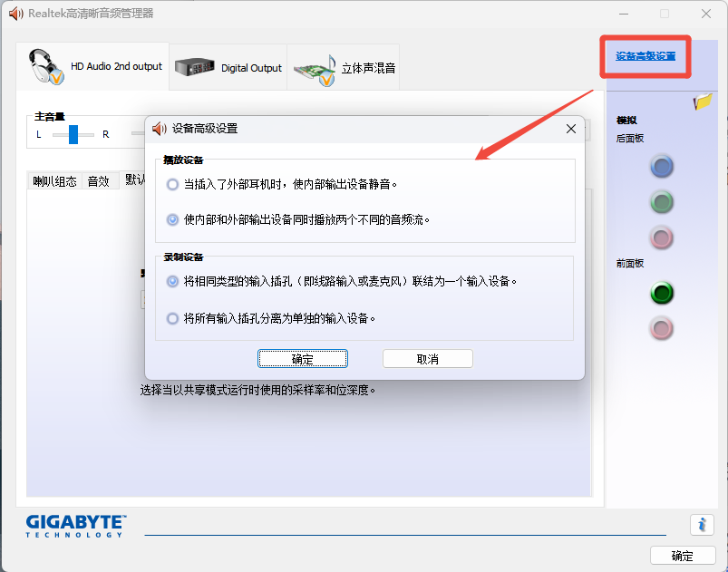This screenshot has height=572, width=728.
Task: Click the 录制设备 group label
Action: 183,257
